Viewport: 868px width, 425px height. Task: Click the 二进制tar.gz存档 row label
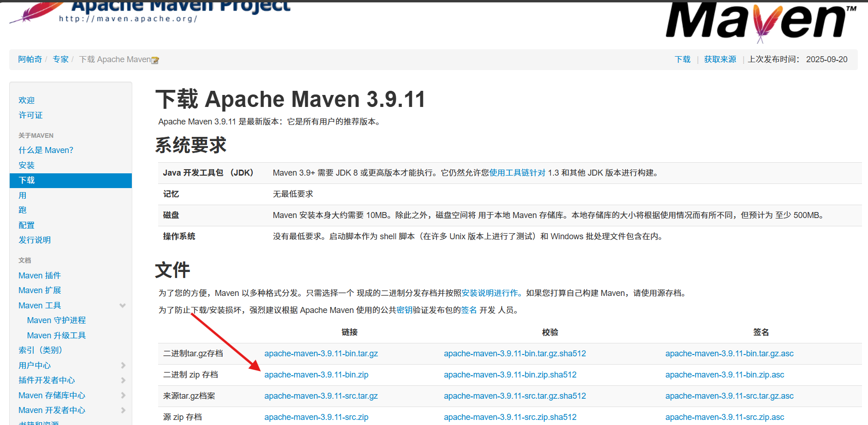pos(193,354)
